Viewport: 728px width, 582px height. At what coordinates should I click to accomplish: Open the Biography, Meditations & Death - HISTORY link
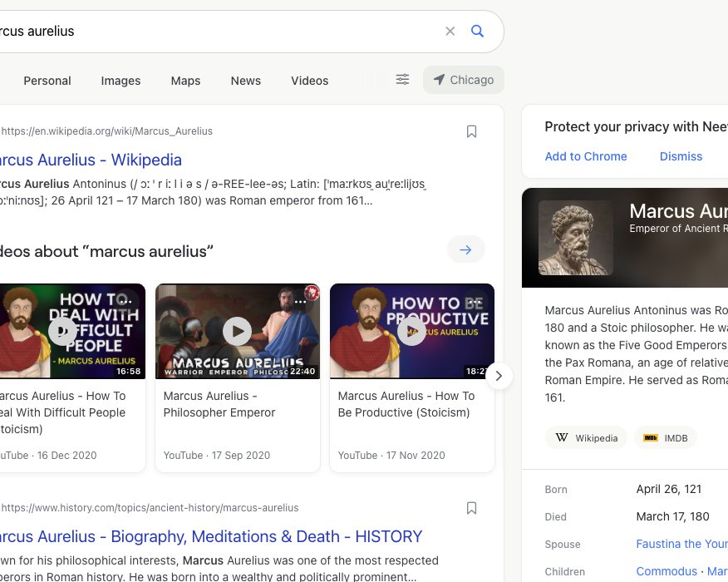coord(210,536)
